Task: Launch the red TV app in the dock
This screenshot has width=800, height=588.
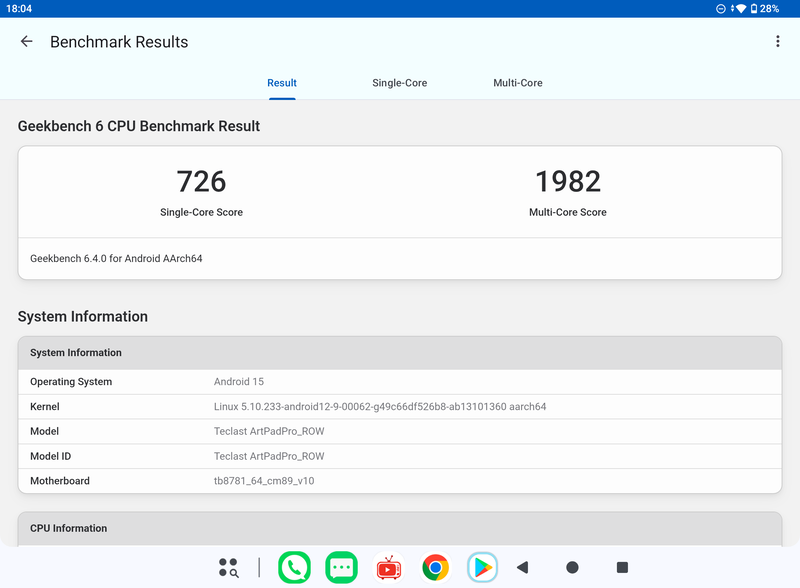Action: [x=388, y=567]
